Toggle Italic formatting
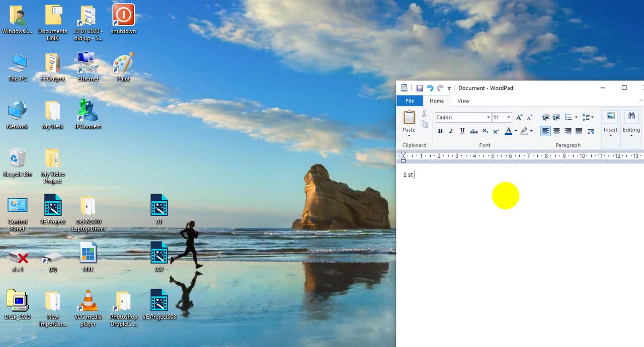Viewport: 644px width, 347px height. point(451,131)
